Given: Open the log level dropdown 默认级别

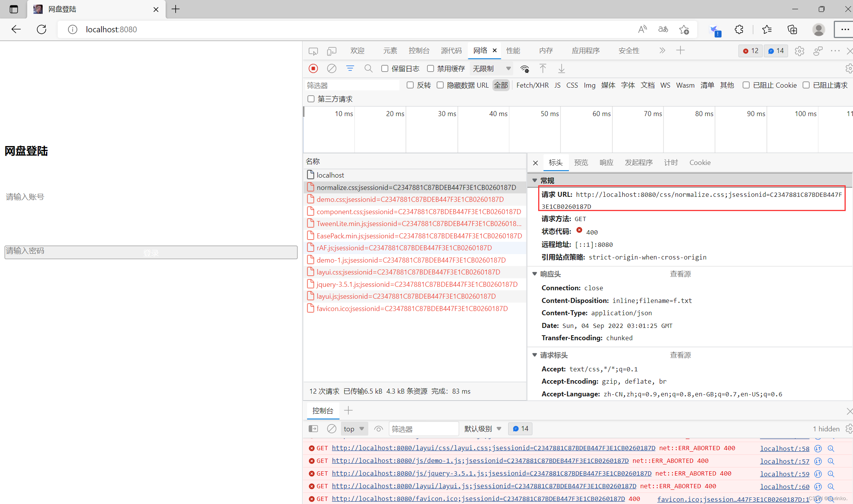Looking at the screenshot, I should [483, 429].
